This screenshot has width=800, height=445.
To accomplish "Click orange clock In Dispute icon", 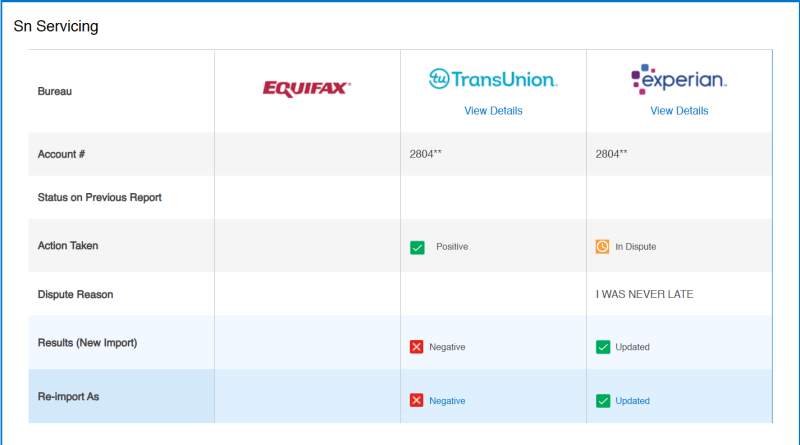I will point(602,246).
